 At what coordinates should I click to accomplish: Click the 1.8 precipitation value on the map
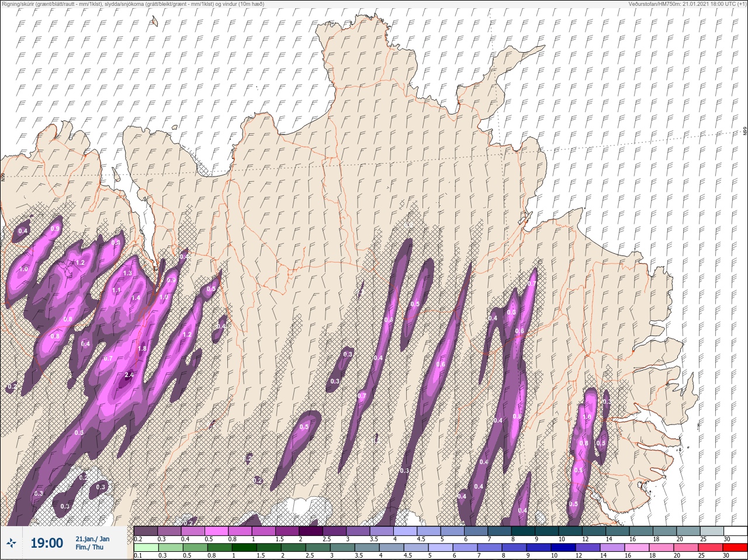point(142,348)
